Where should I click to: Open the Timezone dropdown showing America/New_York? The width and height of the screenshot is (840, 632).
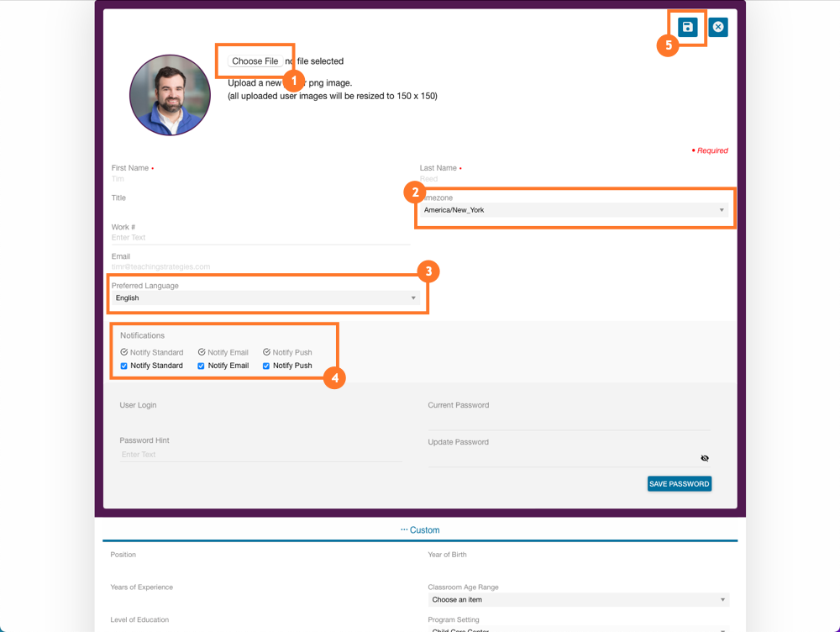pyautogui.click(x=722, y=210)
